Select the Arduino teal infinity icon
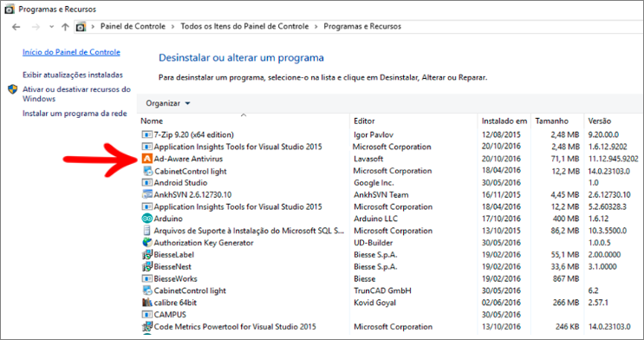The height and width of the screenshot is (340, 644). click(146, 219)
